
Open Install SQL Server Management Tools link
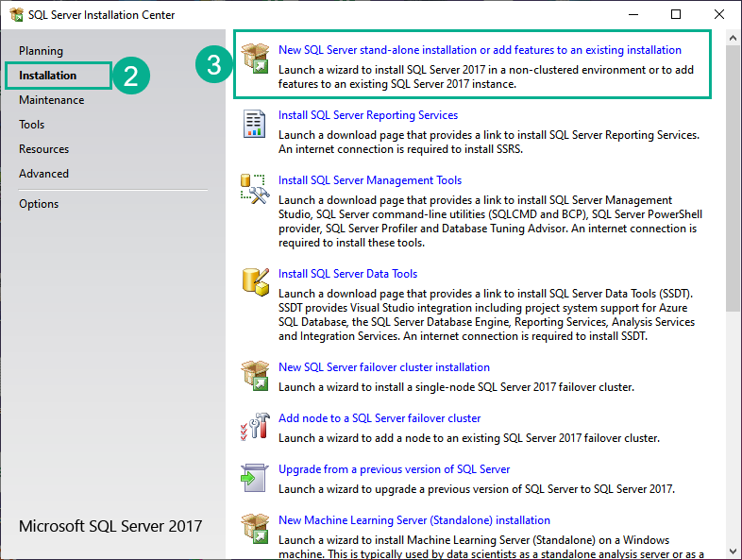tap(370, 180)
